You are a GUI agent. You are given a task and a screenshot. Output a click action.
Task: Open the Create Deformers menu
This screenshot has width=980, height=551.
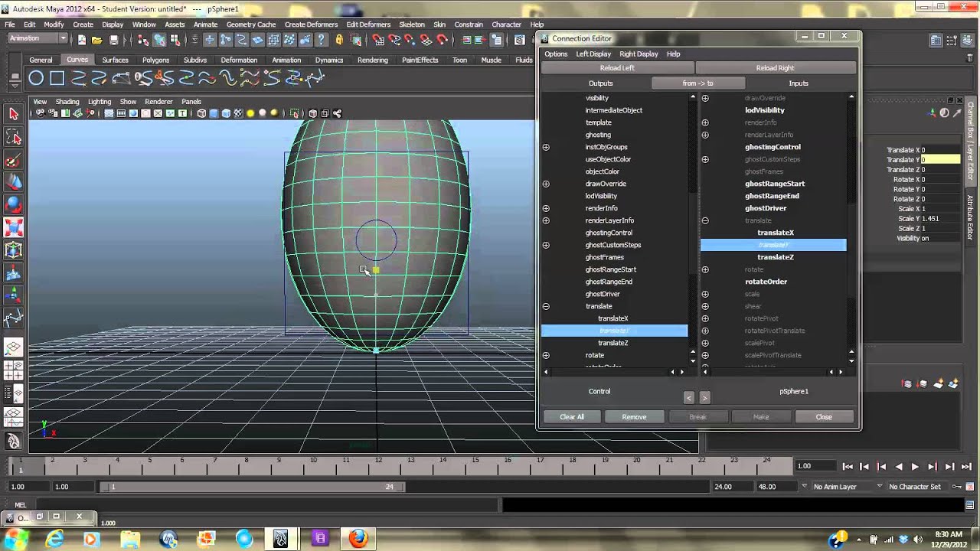pyautogui.click(x=311, y=24)
